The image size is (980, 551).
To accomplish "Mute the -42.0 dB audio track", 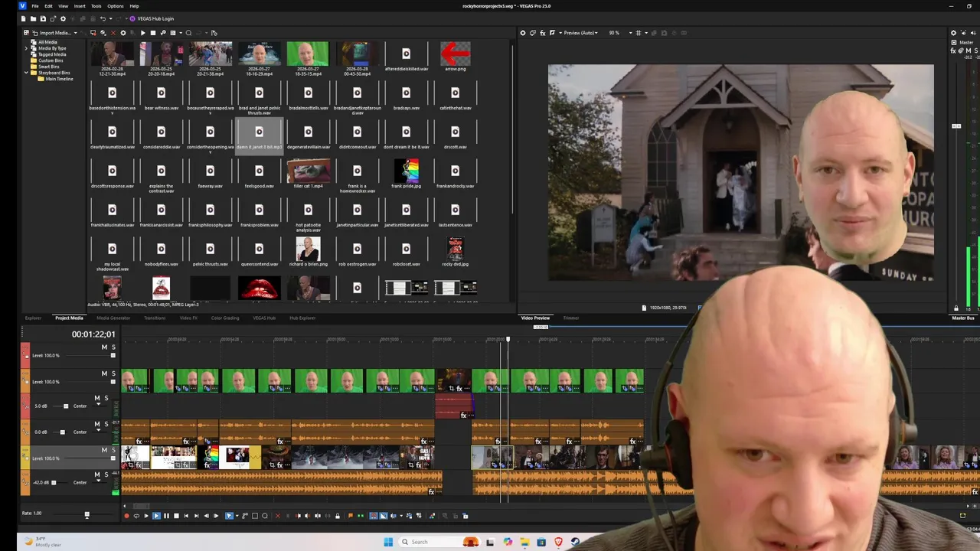I will [x=96, y=474].
